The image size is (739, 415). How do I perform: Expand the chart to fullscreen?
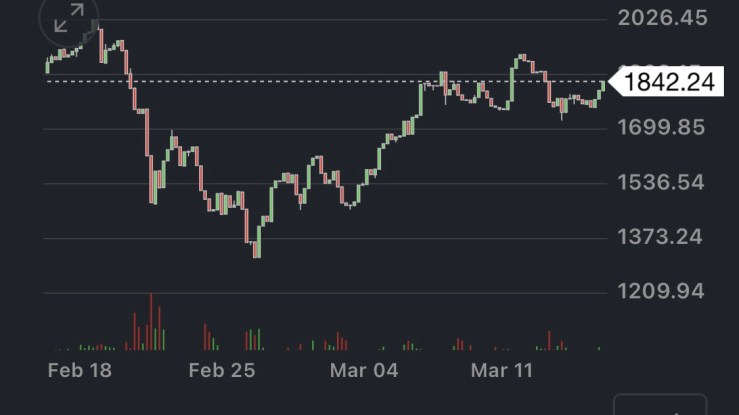coord(68,18)
